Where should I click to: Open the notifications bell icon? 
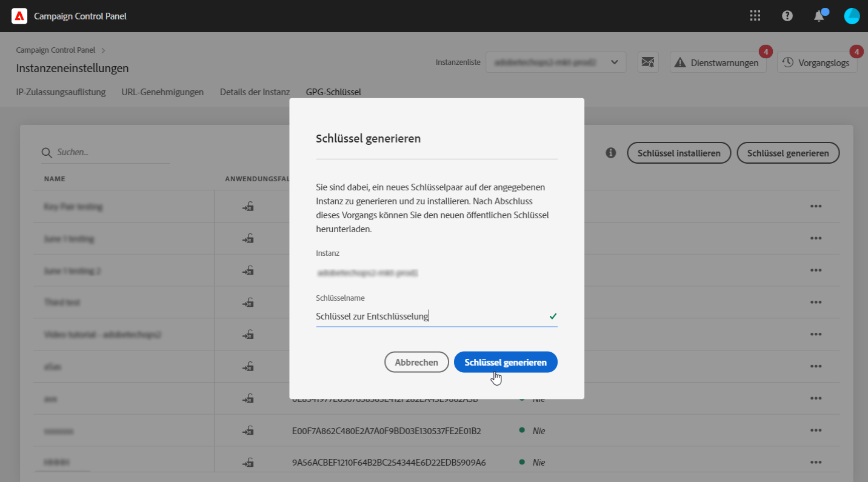[819, 16]
